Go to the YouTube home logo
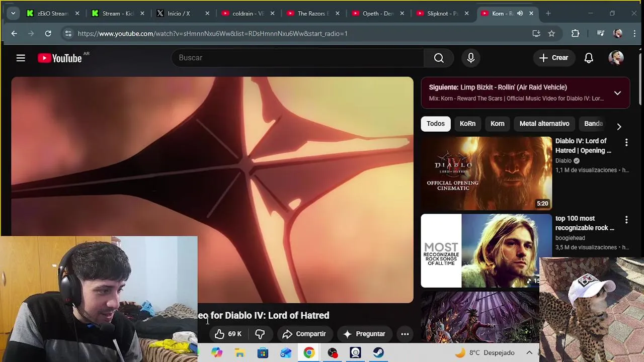The height and width of the screenshot is (362, 644). pos(59,58)
